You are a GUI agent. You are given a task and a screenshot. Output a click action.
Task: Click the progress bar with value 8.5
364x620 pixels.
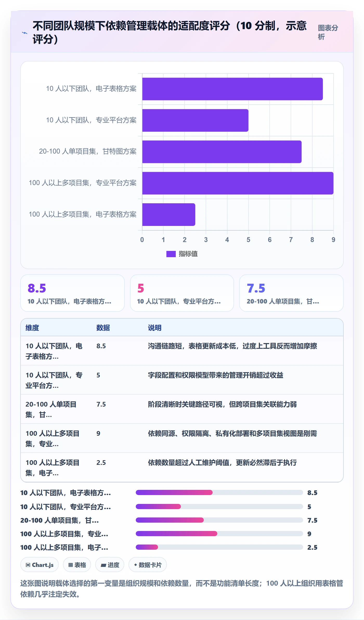click(x=219, y=492)
